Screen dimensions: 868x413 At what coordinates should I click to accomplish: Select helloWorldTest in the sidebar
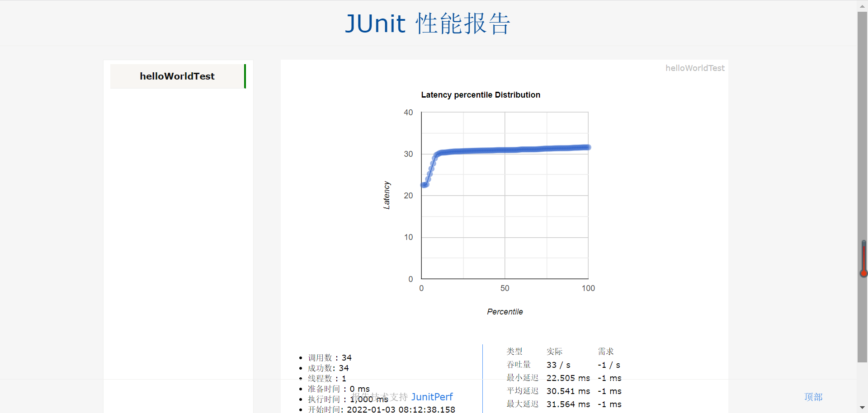[x=177, y=76]
